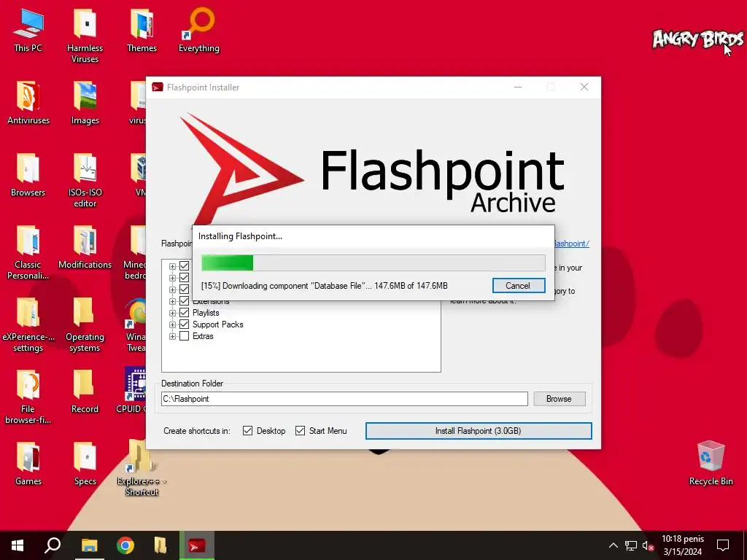Click the muted volume tray icon

pos(648,545)
